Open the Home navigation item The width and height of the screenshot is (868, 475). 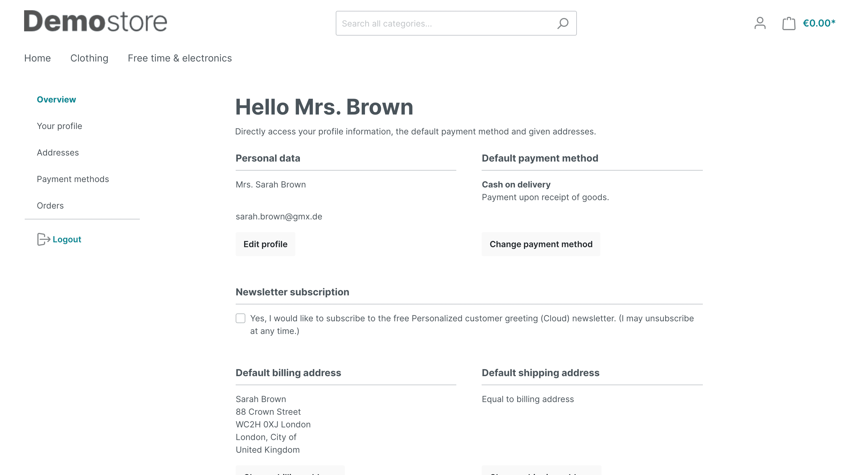pos(37,58)
